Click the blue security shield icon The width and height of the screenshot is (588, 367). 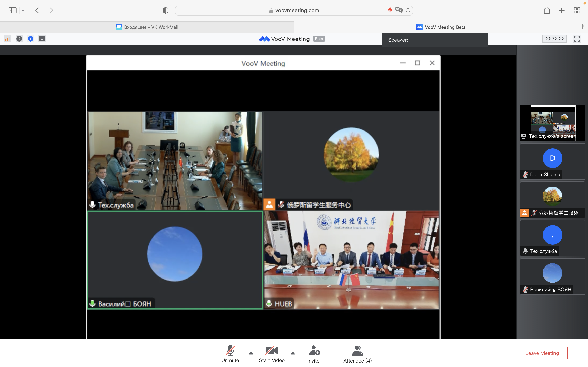(x=31, y=39)
